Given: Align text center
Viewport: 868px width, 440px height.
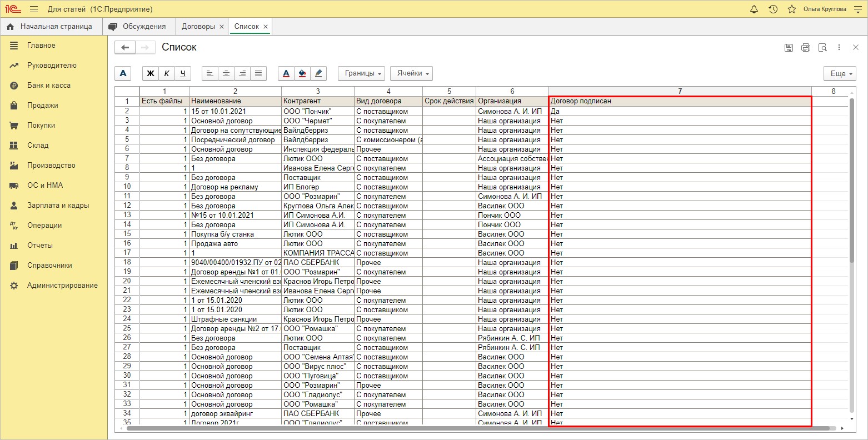Looking at the screenshot, I should pyautogui.click(x=226, y=73).
